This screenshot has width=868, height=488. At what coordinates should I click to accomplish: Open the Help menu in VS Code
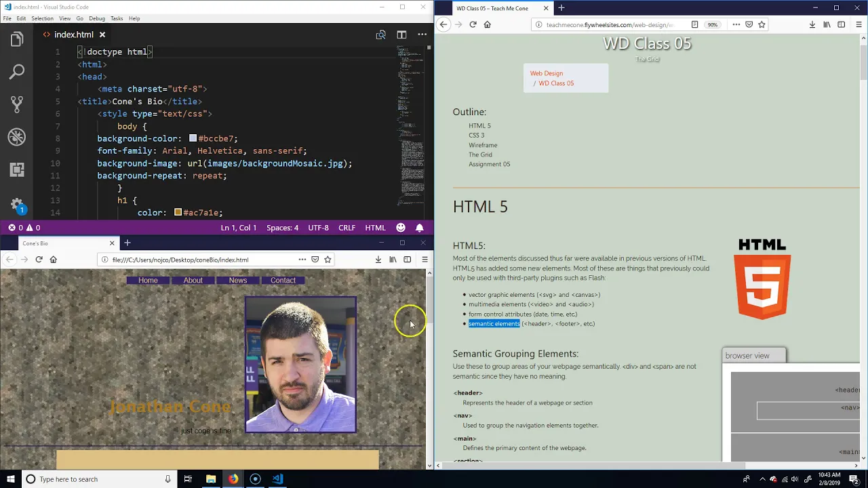click(x=134, y=18)
